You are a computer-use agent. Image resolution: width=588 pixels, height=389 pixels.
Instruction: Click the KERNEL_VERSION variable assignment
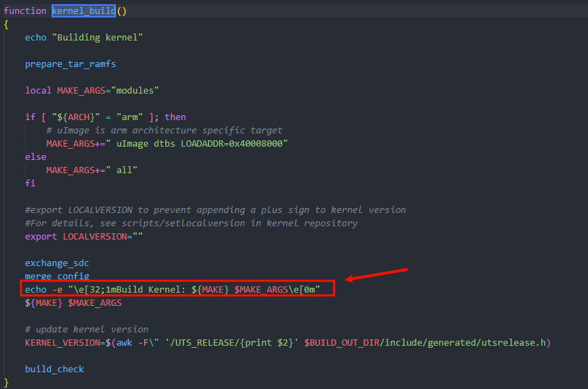61,342
